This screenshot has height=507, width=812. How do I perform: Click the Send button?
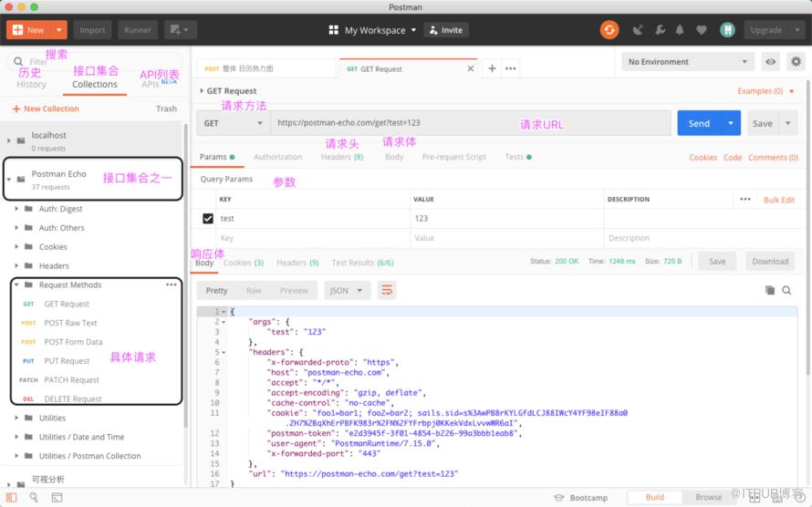(x=699, y=123)
